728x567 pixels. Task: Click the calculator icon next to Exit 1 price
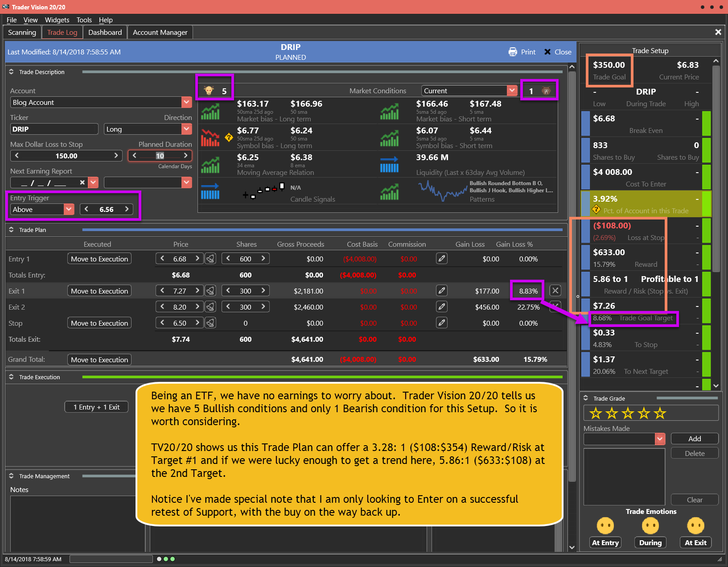coord(210,291)
